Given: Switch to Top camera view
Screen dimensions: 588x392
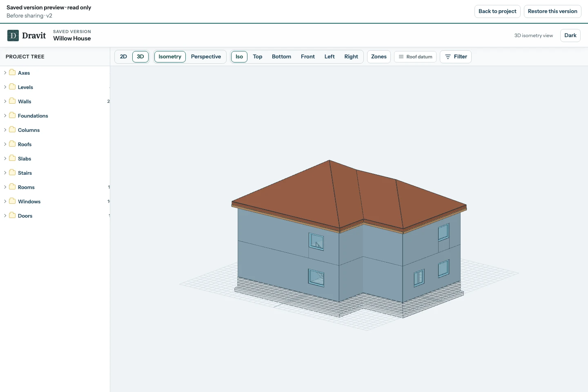Looking at the screenshot, I should tap(258, 57).
